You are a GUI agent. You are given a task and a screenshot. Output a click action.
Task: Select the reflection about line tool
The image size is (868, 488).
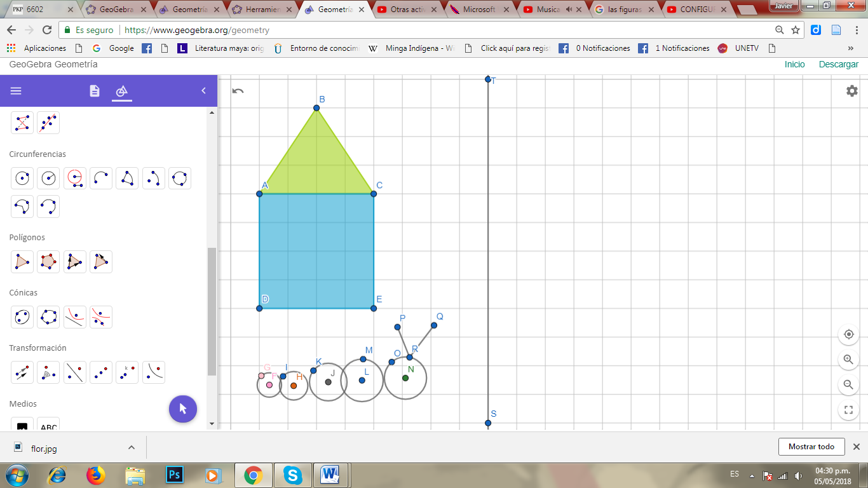[x=75, y=372]
